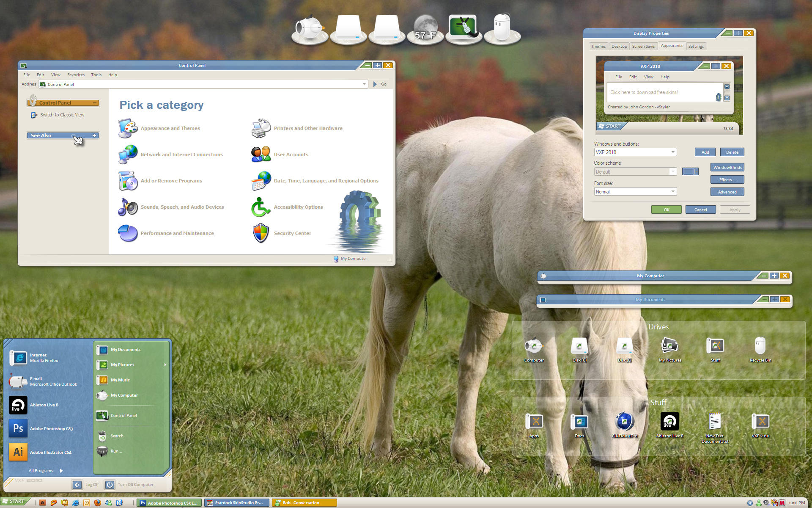Open Sounds, Speech, and Audio Devices icon
812x508 pixels.
pyautogui.click(x=128, y=207)
